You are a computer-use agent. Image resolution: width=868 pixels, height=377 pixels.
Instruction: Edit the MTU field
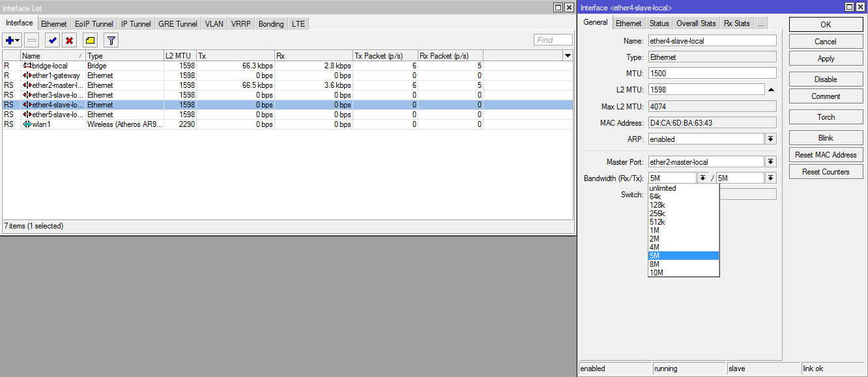[x=712, y=73]
